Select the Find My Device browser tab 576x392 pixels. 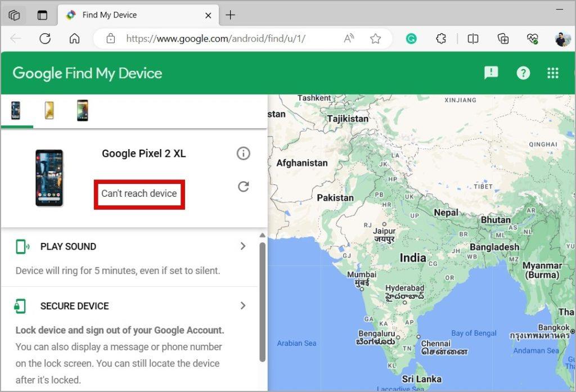click(x=138, y=15)
